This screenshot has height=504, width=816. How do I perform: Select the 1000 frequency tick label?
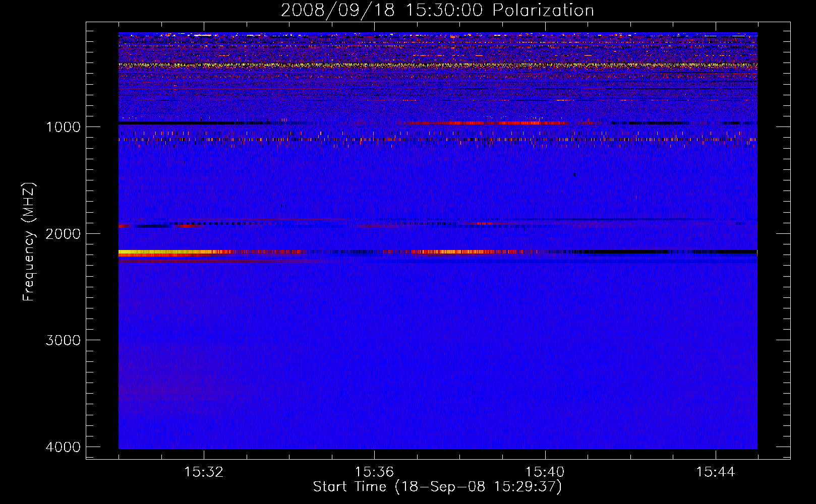pyautogui.click(x=63, y=127)
